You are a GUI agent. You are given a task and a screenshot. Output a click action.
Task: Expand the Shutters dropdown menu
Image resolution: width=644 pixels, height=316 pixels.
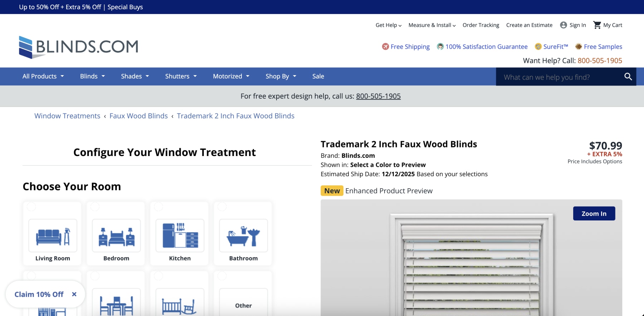coord(181,76)
